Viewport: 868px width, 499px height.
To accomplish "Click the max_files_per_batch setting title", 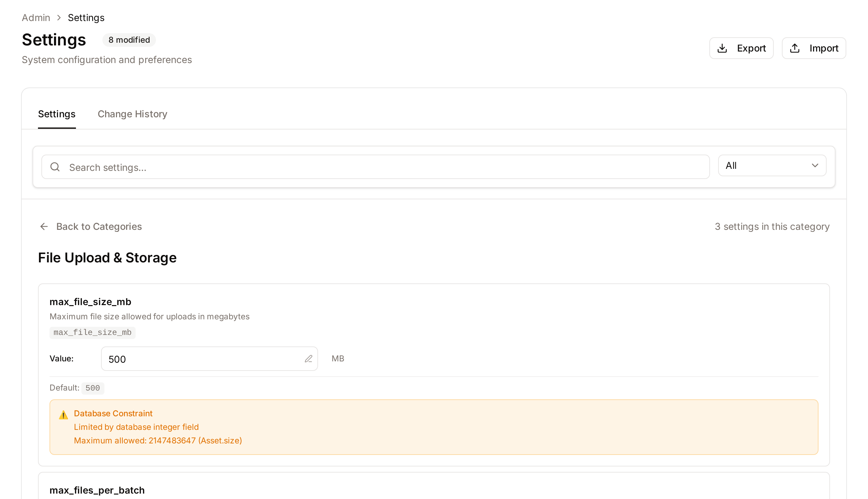I will (97, 490).
